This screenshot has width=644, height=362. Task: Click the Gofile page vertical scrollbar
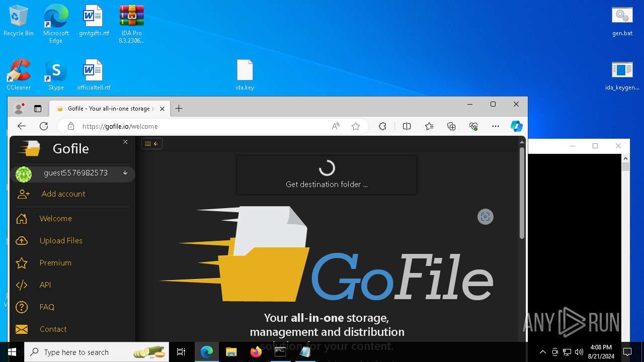tap(522, 193)
